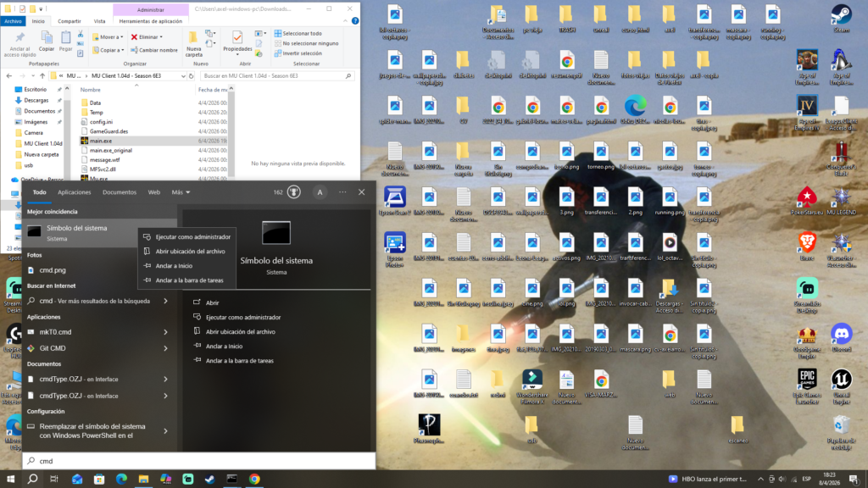This screenshot has height=488, width=868.
Task: Choose Ejecutar como administrador in the context menu
Action: tap(192, 237)
